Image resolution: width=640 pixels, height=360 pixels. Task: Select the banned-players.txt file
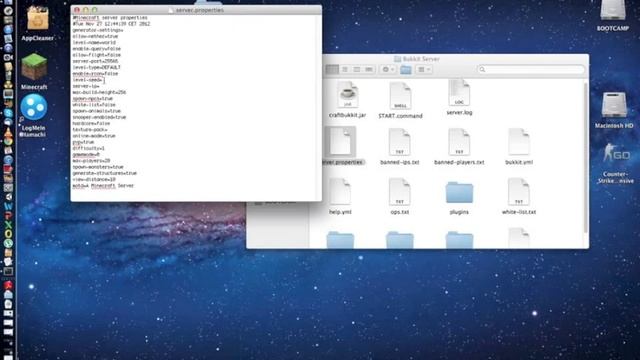pos(459,147)
